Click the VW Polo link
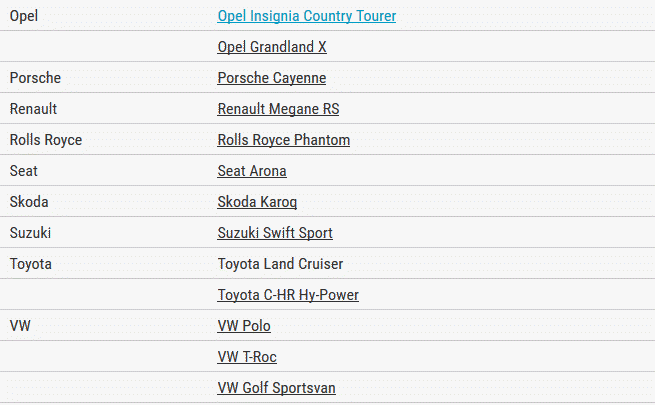 (244, 326)
